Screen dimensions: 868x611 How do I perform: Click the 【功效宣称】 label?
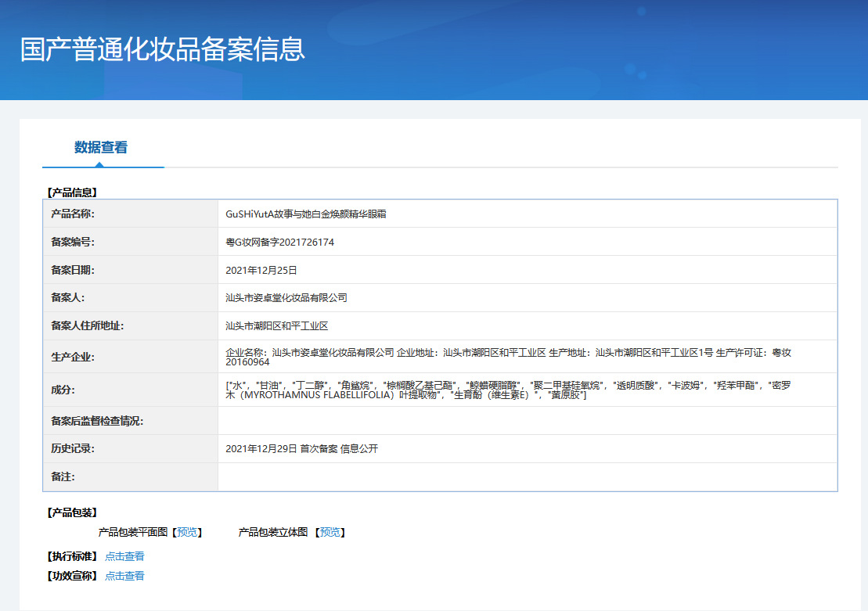coord(72,576)
